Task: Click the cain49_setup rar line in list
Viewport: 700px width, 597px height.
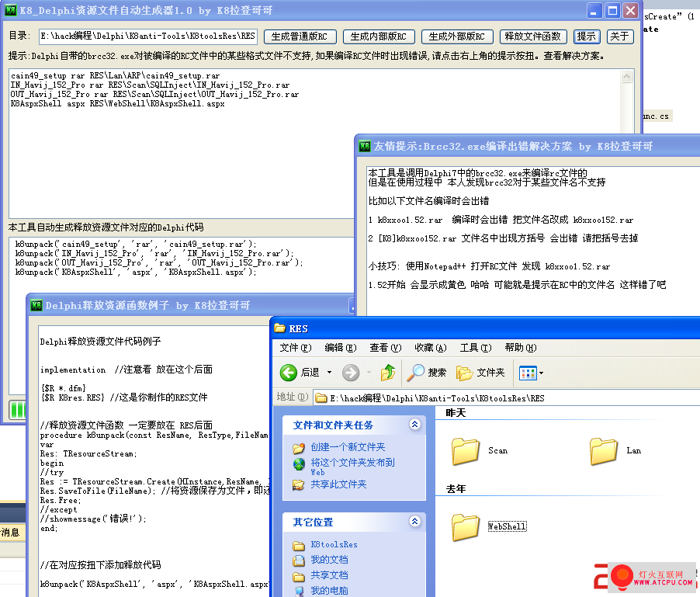Action: (x=115, y=76)
